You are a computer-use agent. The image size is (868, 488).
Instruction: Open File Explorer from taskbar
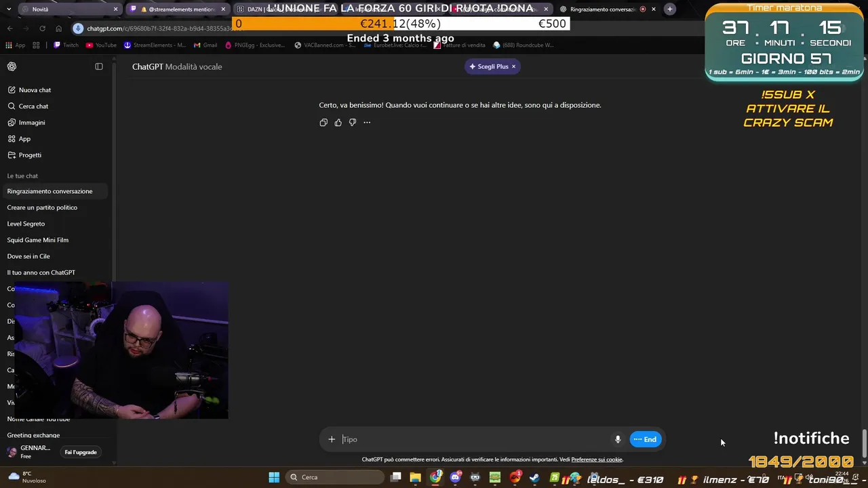[x=416, y=477]
